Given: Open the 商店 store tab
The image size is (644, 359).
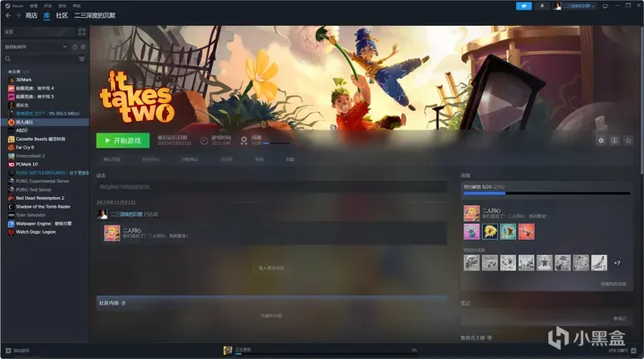Looking at the screenshot, I should pyautogui.click(x=31, y=15).
